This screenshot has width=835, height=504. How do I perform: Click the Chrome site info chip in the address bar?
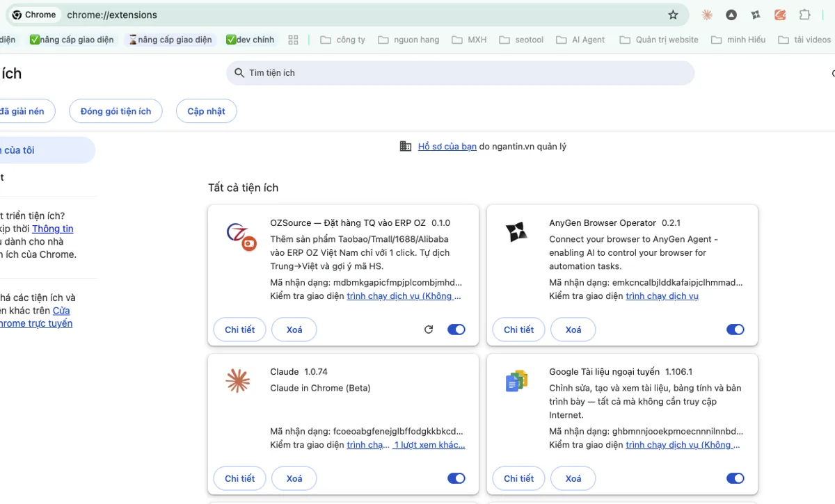click(35, 15)
